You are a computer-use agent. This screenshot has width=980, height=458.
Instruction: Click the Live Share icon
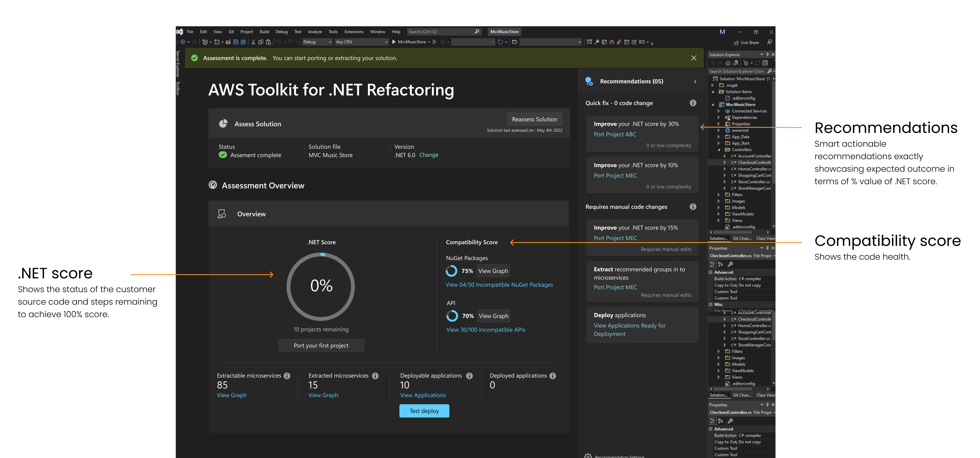click(x=737, y=43)
